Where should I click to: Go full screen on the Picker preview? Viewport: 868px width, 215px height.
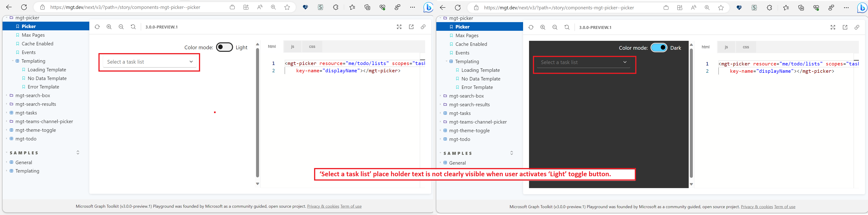(399, 27)
